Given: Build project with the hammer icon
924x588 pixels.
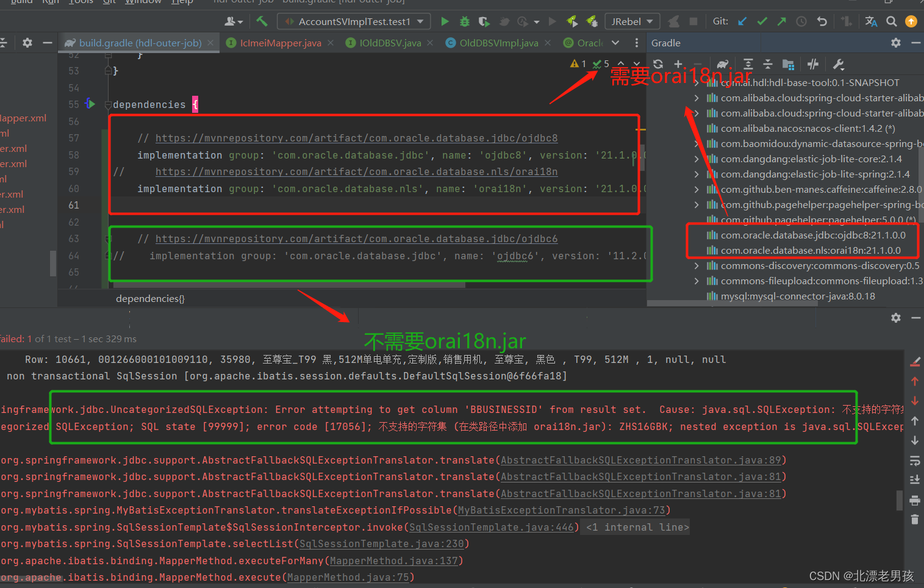Looking at the screenshot, I should 262,21.
